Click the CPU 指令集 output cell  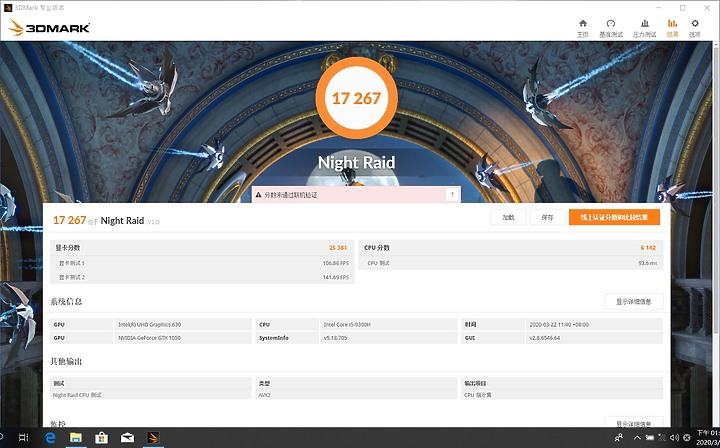[x=478, y=395]
